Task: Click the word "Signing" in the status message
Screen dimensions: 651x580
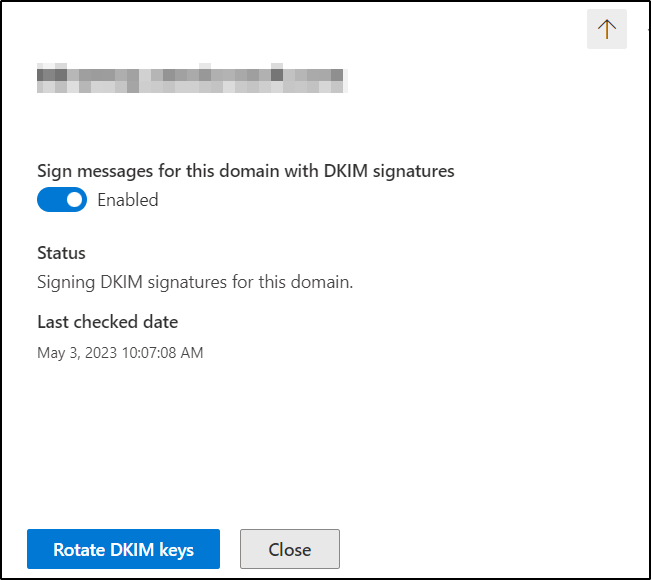Action: pyautogui.click(x=66, y=282)
